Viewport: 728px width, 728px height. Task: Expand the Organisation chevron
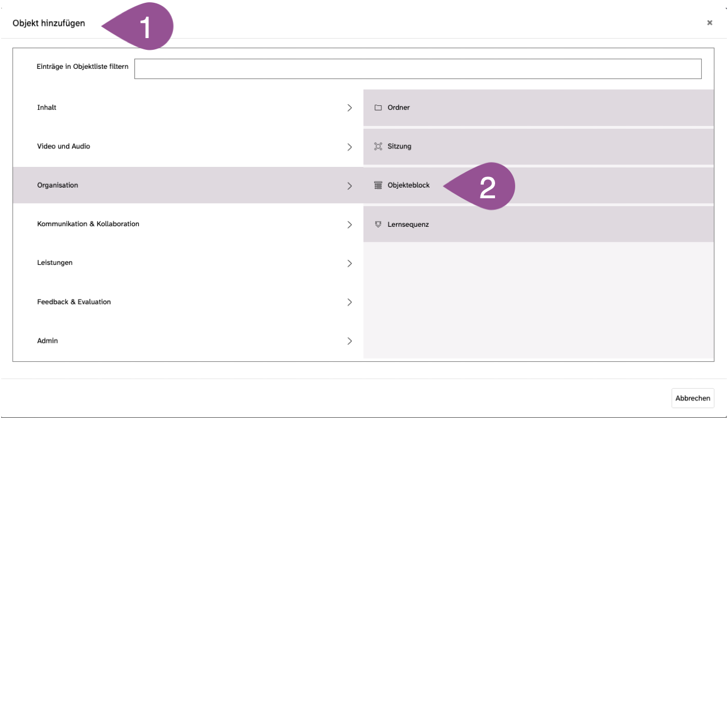[349, 185]
